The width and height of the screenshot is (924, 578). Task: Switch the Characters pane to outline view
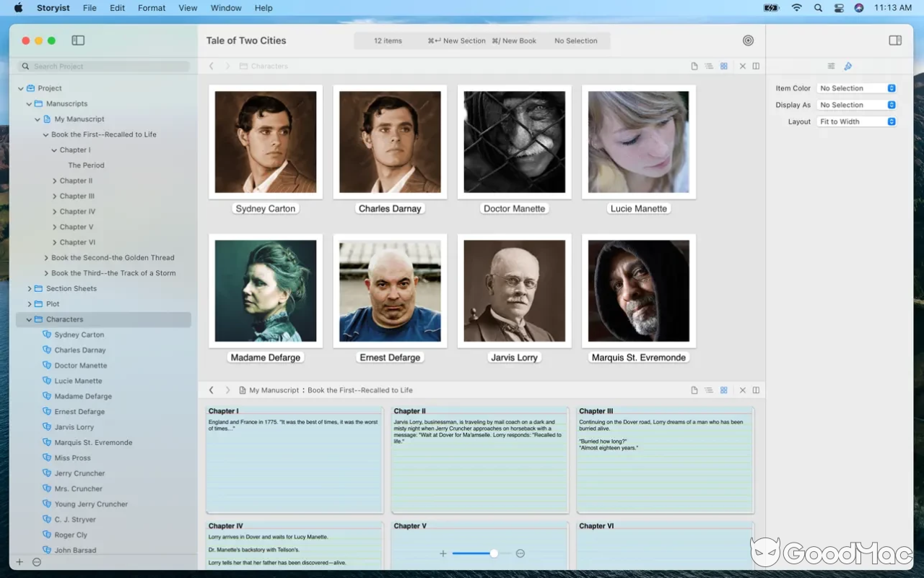[708, 66]
